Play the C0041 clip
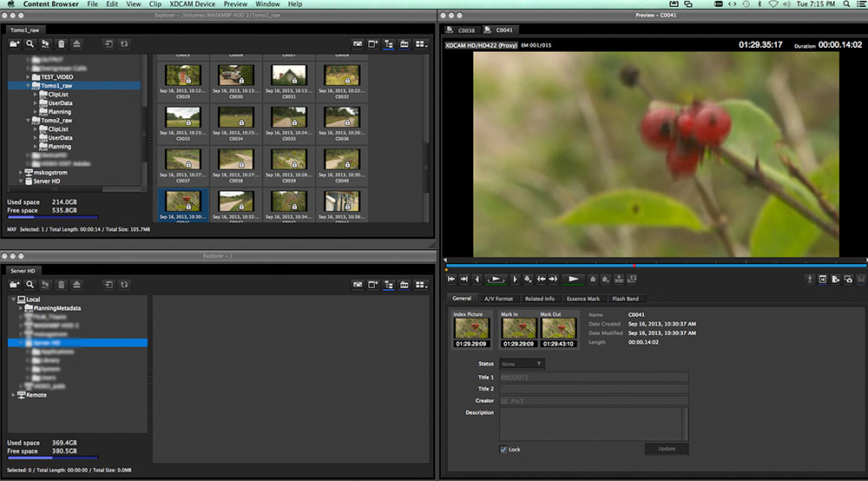 point(574,279)
